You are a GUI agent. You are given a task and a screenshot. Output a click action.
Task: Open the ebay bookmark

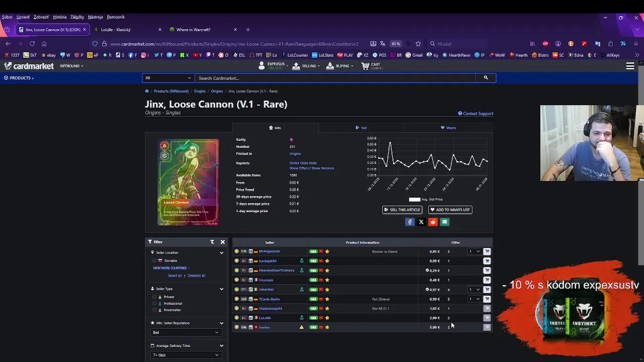point(49,55)
